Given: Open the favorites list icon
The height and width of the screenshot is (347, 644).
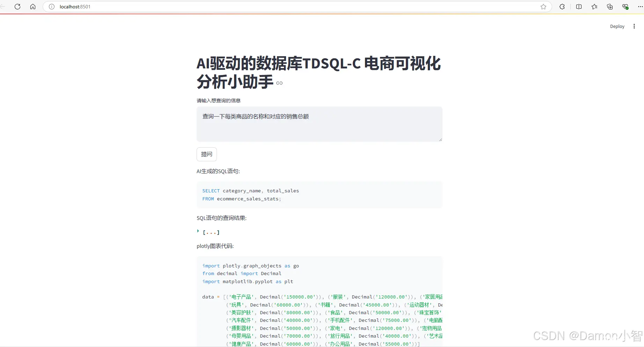Looking at the screenshot, I should [x=594, y=7].
